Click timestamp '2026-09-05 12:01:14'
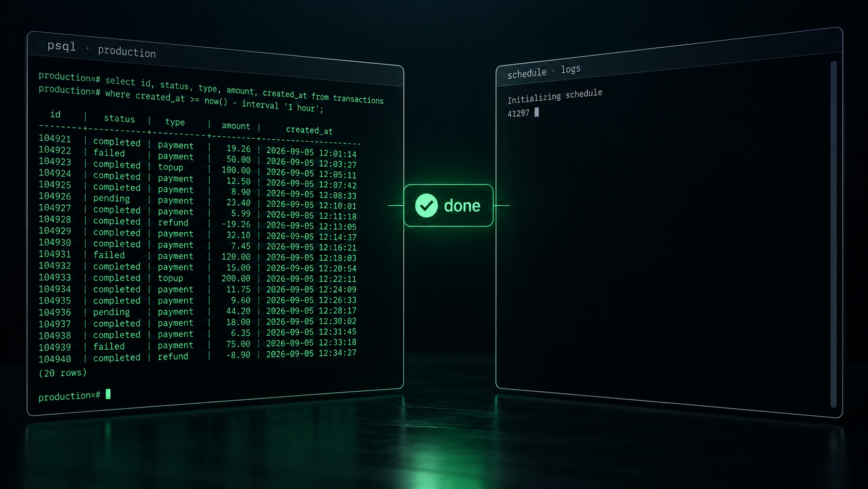 click(311, 152)
